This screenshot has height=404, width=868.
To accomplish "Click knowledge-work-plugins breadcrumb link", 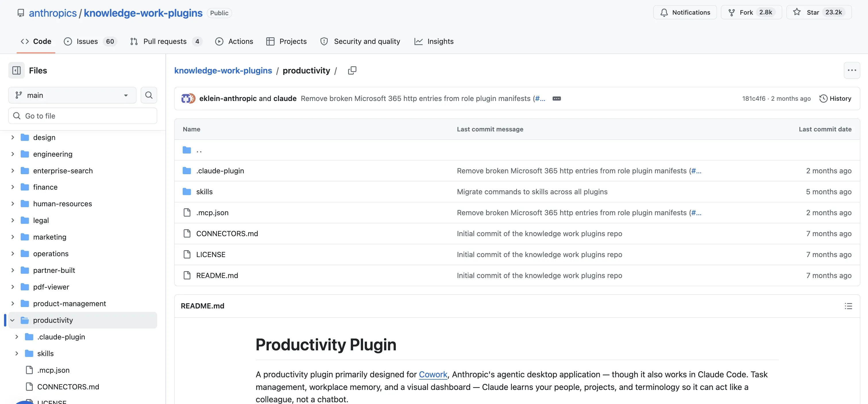I will pyautogui.click(x=223, y=70).
